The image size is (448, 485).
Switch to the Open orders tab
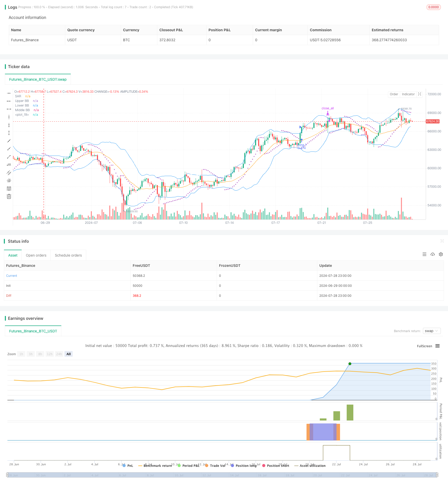36,255
